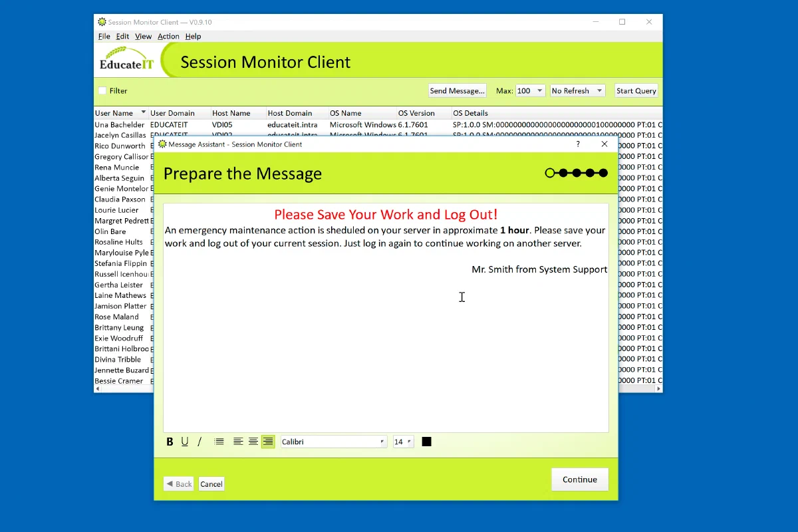798x532 pixels.
Task: Select the Gertha Leister row
Action: 124,285
